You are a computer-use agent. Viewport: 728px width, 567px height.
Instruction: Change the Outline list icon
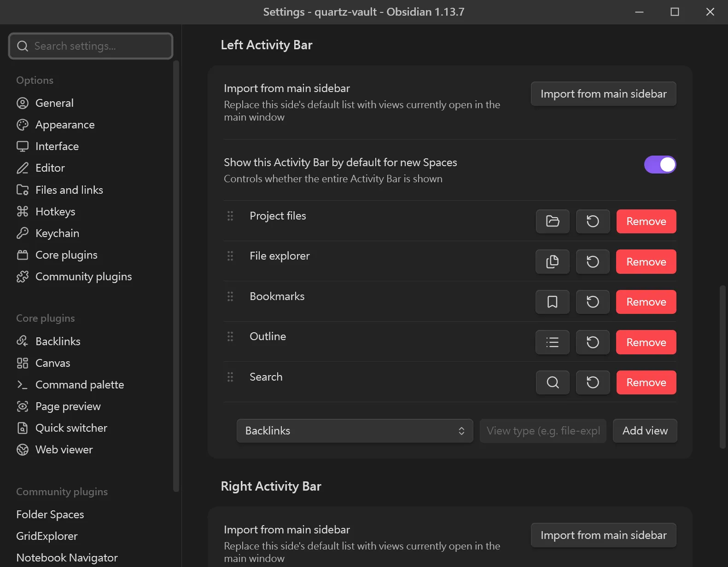[553, 342]
